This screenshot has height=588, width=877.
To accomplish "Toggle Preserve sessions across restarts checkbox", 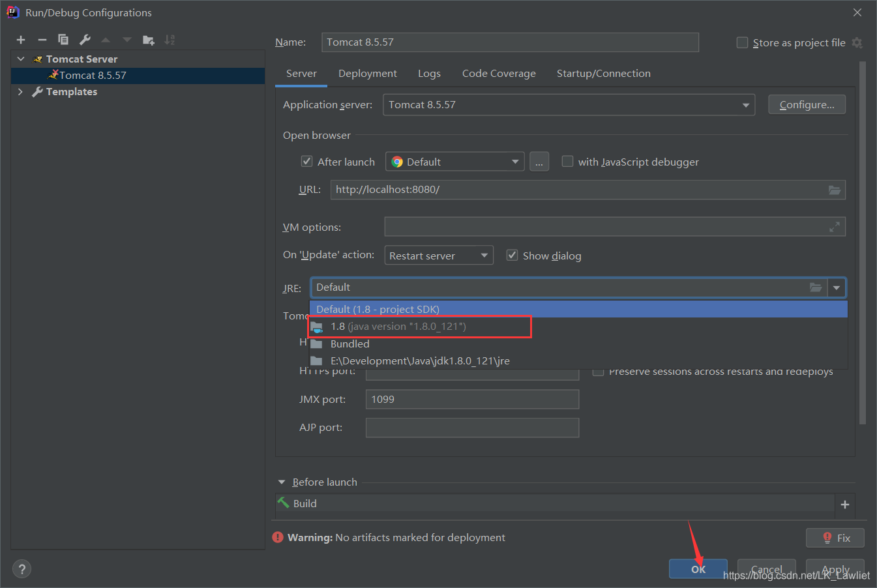I will click(598, 373).
